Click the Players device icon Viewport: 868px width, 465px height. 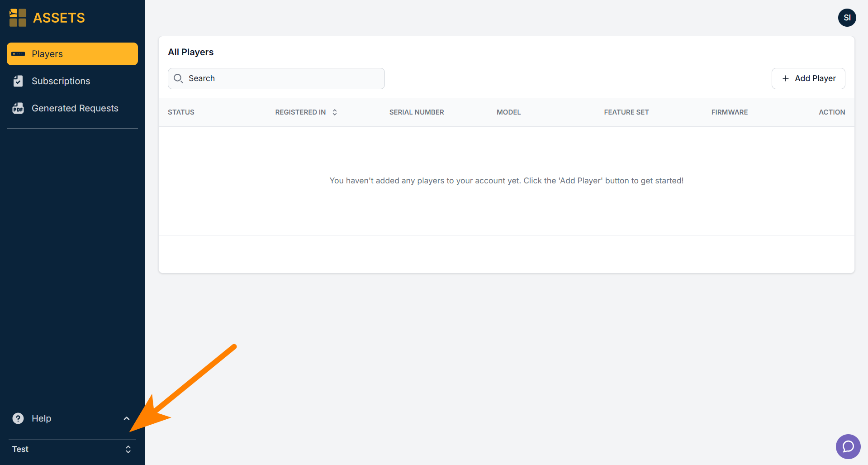pyautogui.click(x=18, y=54)
